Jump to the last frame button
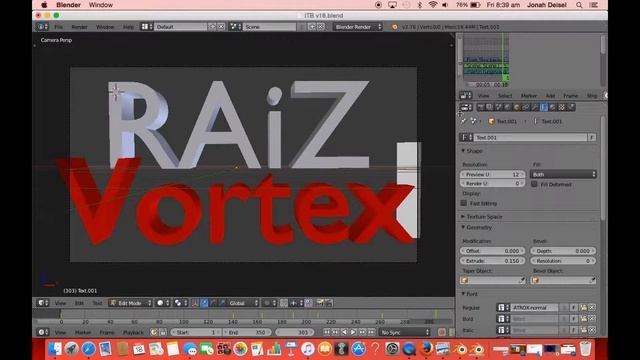The width and height of the screenshot is (640, 360). click(x=371, y=332)
